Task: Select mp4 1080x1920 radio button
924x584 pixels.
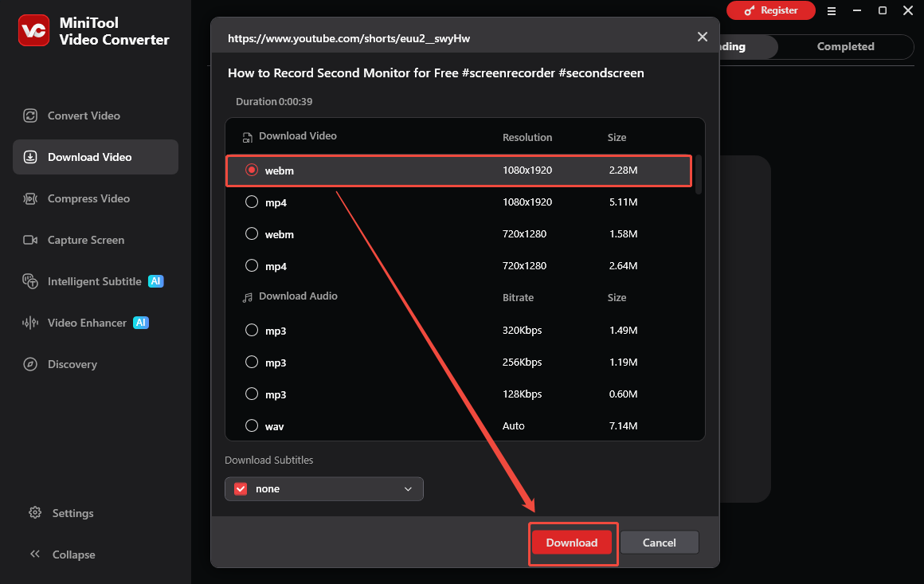Action: [252, 202]
